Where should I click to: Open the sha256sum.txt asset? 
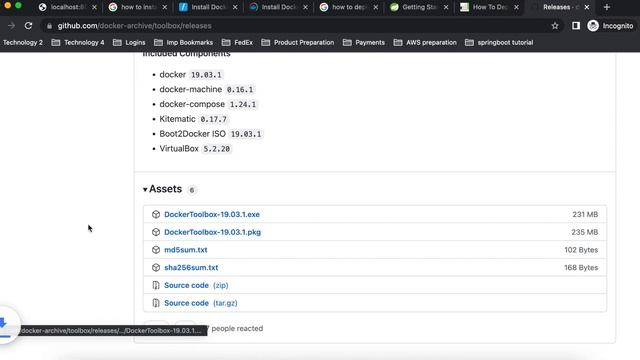click(191, 267)
